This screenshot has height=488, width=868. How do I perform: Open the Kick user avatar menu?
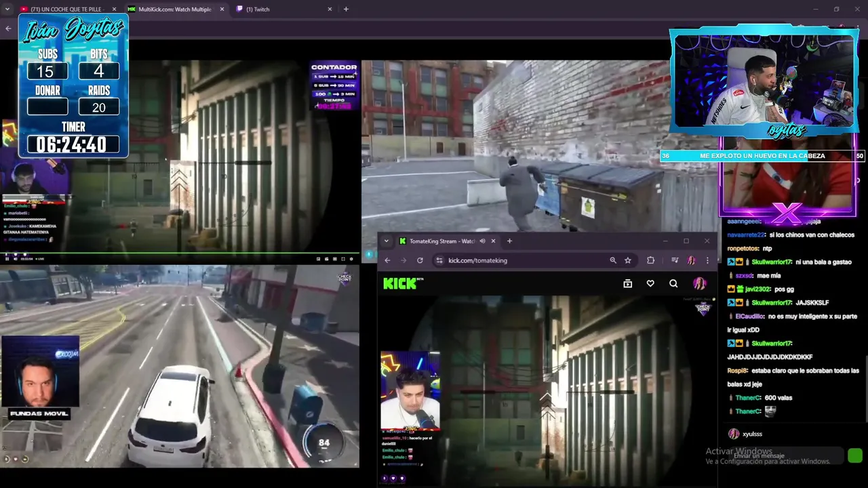pyautogui.click(x=699, y=283)
